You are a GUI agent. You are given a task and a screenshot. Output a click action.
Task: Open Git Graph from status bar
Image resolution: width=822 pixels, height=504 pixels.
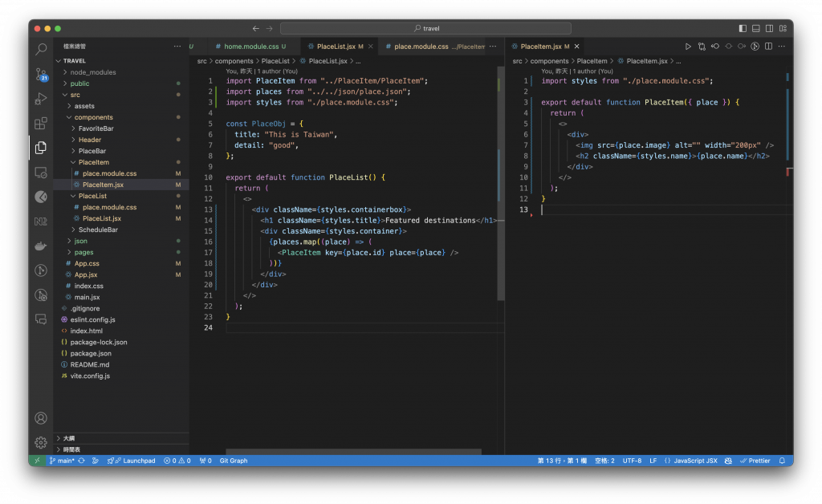(234, 461)
